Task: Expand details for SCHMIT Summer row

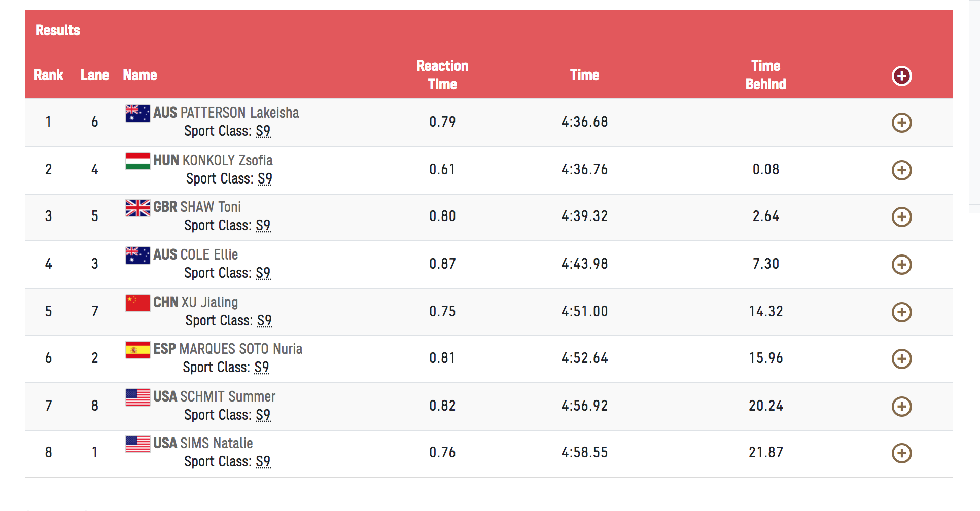Action: tap(901, 407)
